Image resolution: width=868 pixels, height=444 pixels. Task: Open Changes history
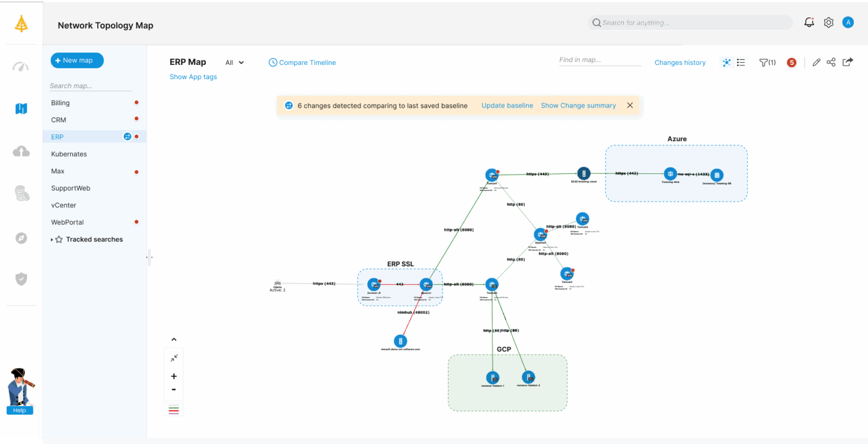680,63
